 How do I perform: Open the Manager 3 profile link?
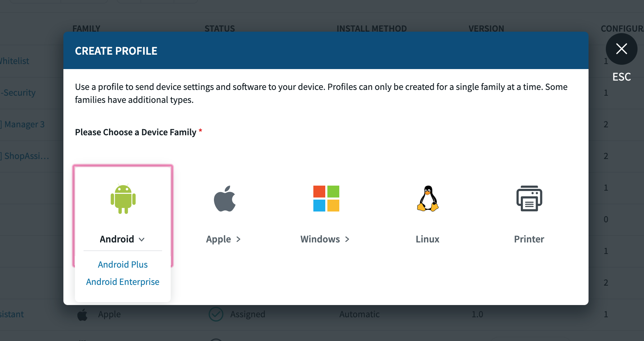(24, 124)
